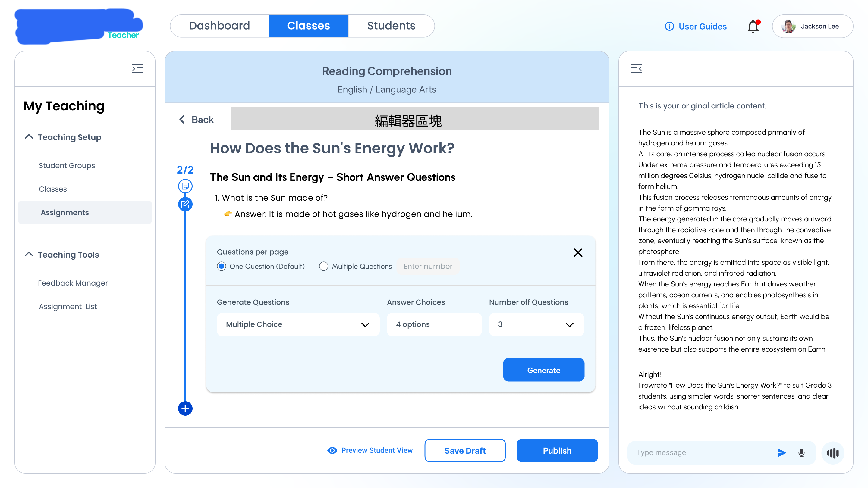Viewport: 868px width, 488px height.
Task: Click the editor block toolbar area
Action: (x=414, y=119)
